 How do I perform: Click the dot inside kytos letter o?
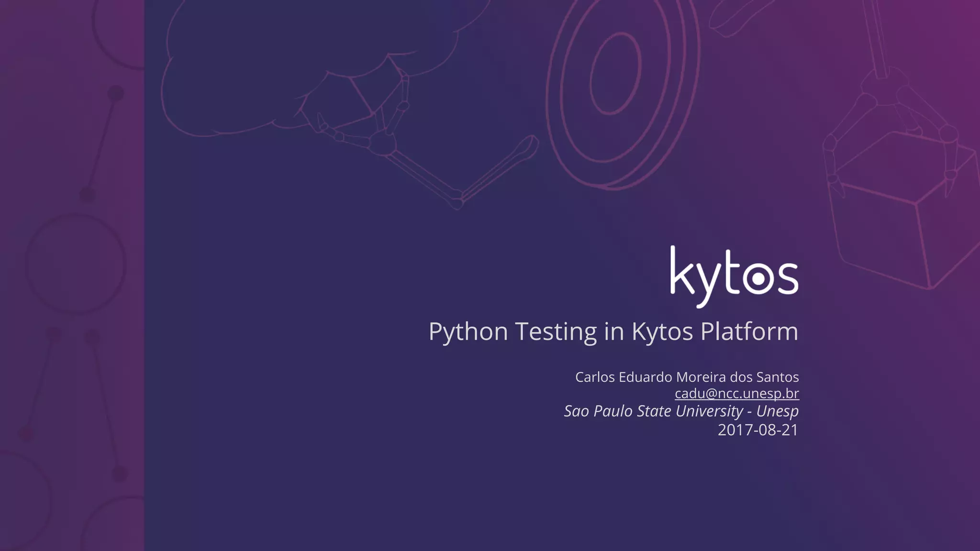coord(758,278)
